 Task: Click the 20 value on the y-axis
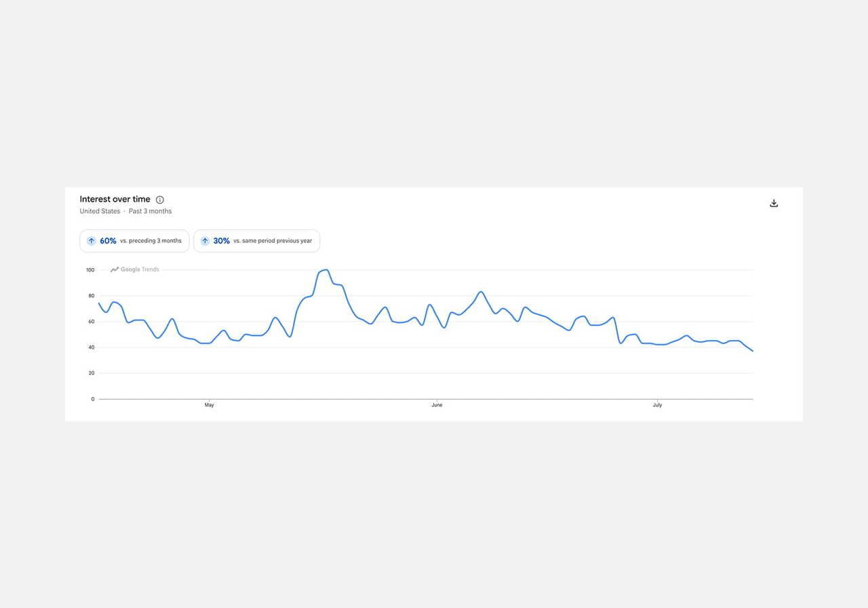(x=92, y=373)
